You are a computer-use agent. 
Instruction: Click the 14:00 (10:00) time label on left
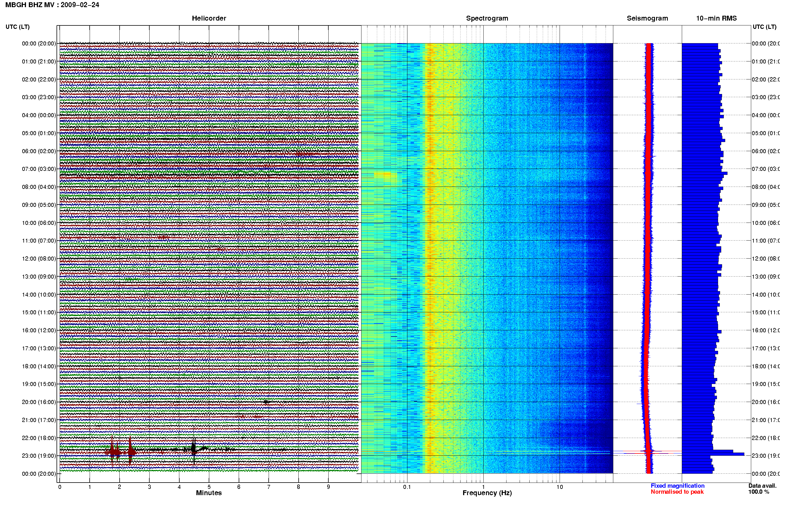tap(39, 295)
